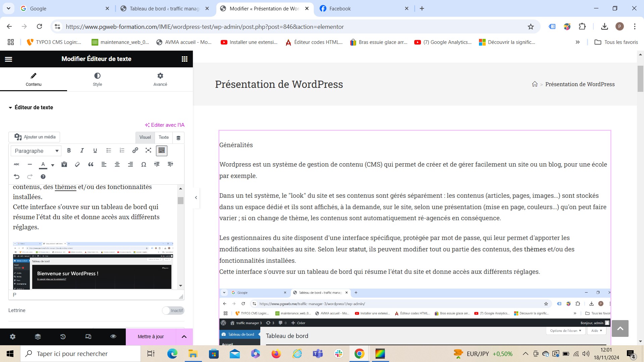
Task: Insert a blockquote
Action: pos(91,164)
